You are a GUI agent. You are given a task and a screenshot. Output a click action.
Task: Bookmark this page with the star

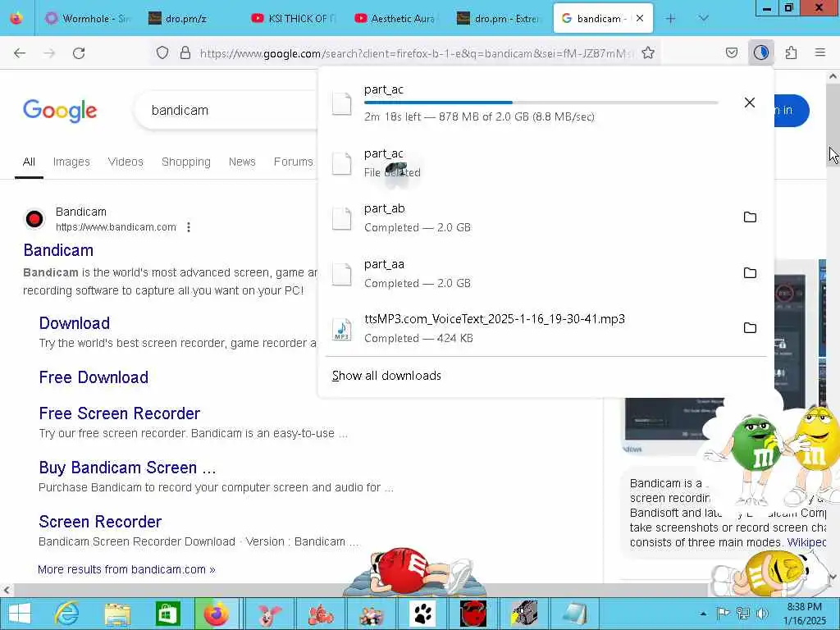[648, 52]
